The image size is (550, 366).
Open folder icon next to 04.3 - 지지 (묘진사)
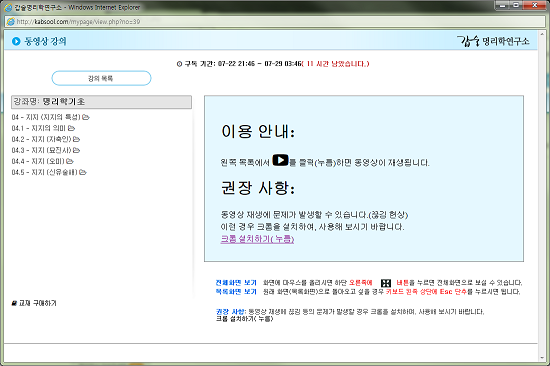[76, 150]
